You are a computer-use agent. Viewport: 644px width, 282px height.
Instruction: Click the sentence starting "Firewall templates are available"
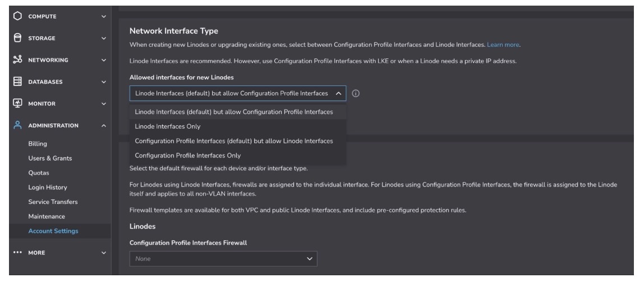click(x=298, y=210)
